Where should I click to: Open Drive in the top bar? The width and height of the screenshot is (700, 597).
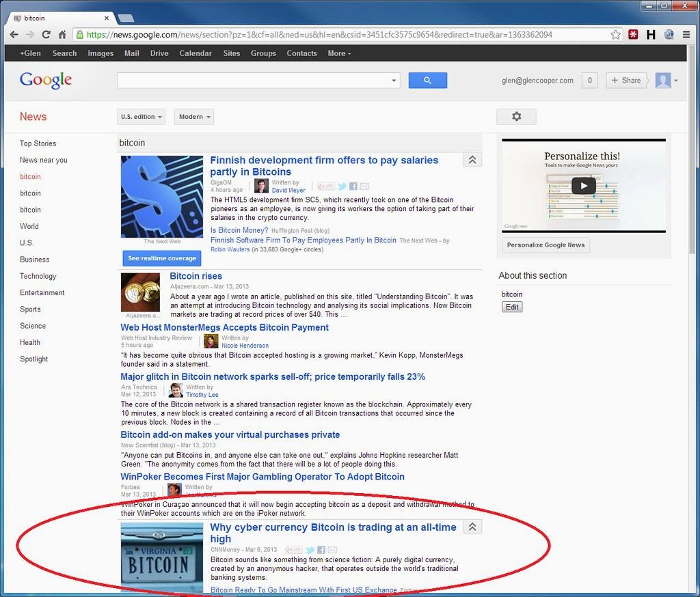pos(159,53)
